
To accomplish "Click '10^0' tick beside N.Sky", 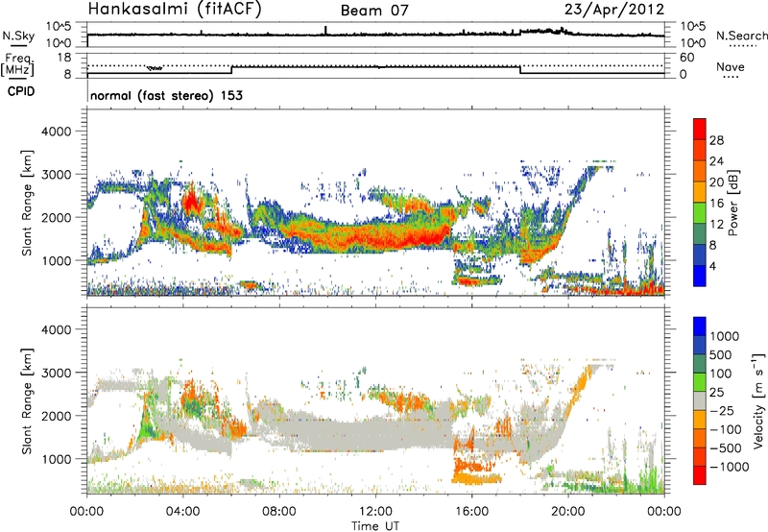I will (x=59, y=43).
